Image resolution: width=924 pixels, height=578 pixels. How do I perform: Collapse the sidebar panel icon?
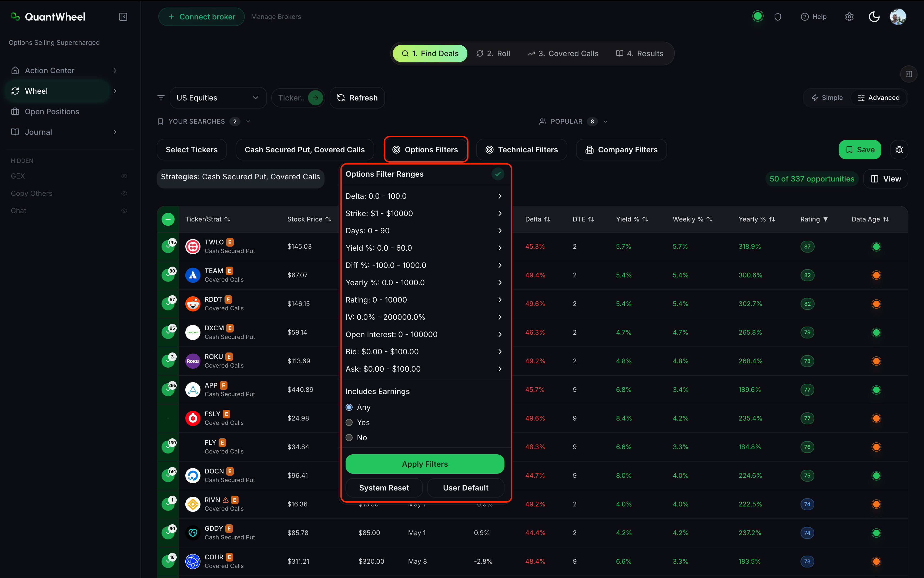pyautogui.click(x=123, y=17)
